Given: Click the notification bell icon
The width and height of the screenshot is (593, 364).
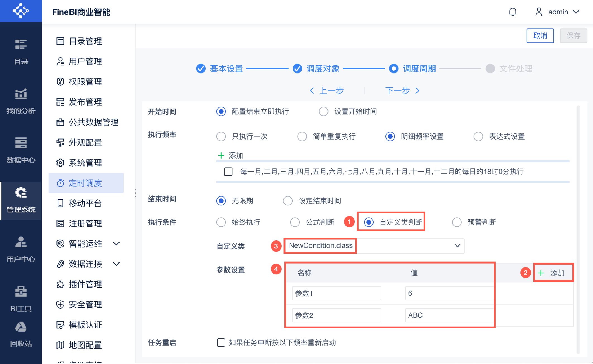Looking at the screenshot, I should pos(513,12).
